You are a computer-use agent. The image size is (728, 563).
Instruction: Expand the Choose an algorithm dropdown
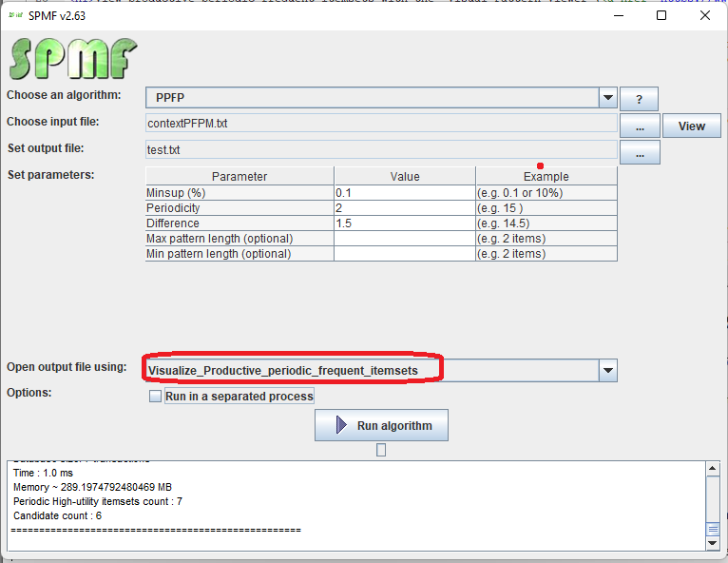pyautogui.click(x=608, y=98)
